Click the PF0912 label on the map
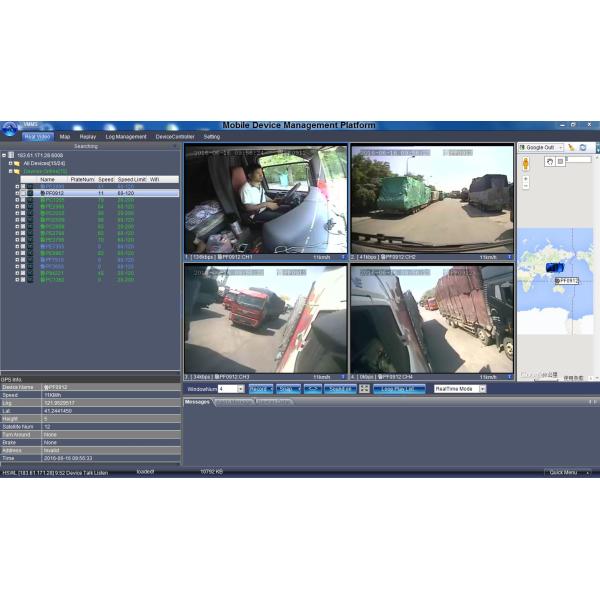This screenshot has width=600, height=600. (567, 281)
